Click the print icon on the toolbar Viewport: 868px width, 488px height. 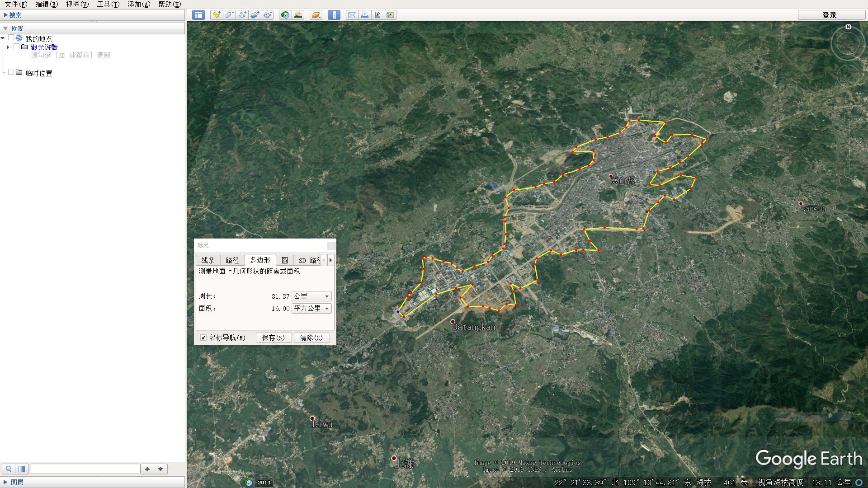point(365,14)
